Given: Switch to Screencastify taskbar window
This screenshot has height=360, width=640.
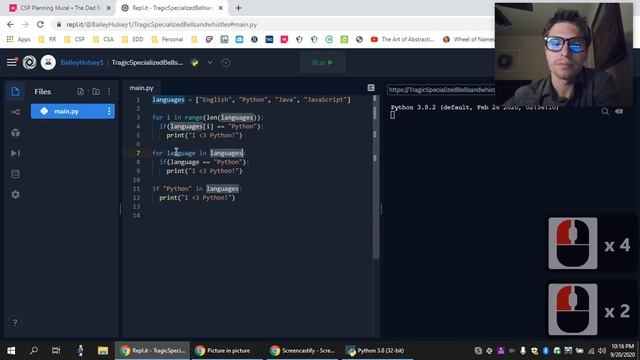Looking at the screenshot, I should [x=302, y=351].
